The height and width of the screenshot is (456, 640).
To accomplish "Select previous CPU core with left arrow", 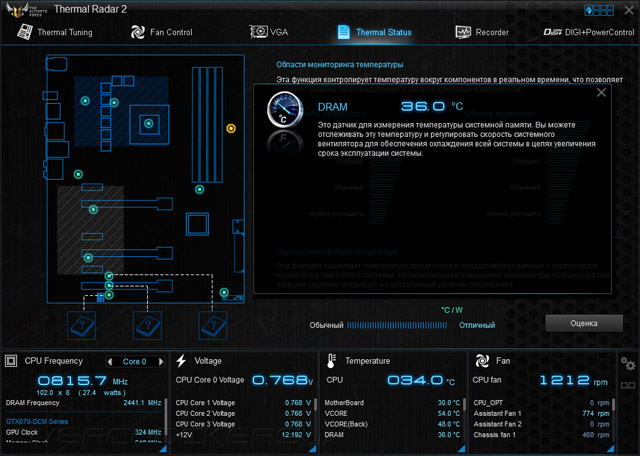I will (x=109, y=362).
